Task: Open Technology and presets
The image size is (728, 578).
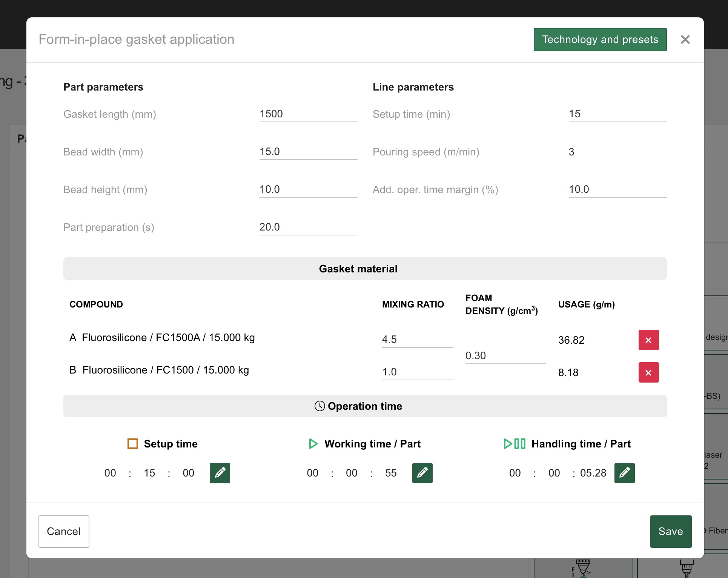Action: point(600,39)
